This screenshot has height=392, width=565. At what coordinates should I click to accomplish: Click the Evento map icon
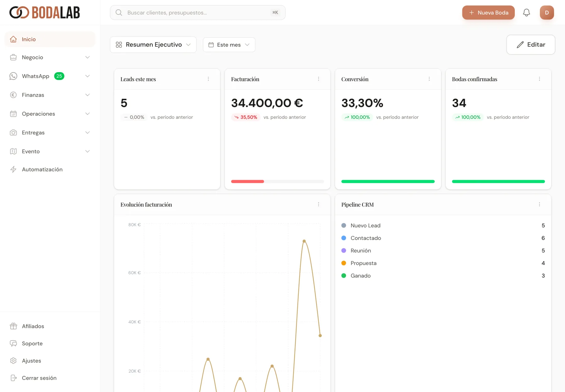point(13,151)
